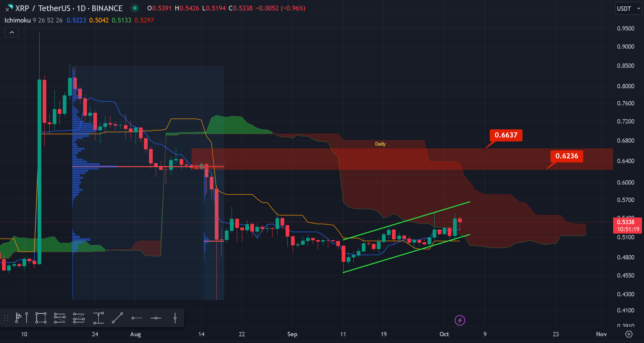Image resolution: width=644 pixels, height=343 pixels.
Task: Select the Rectangle drawing tool
Action: pos(41,318)
